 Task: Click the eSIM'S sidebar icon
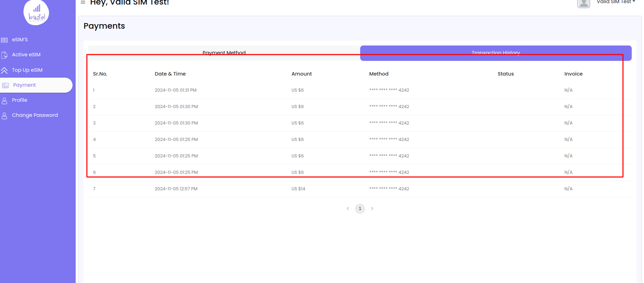pyautogui.click(x=5, y=40)
